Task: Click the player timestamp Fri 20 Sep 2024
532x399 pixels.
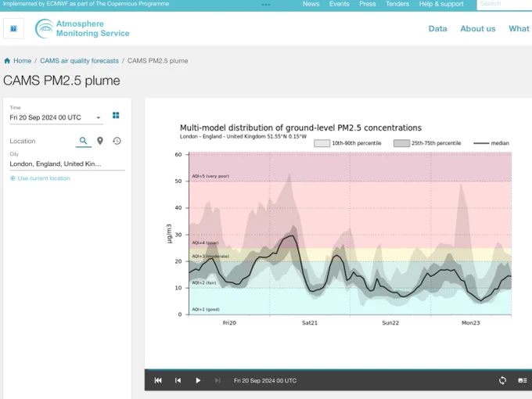Action: [265, 381]
